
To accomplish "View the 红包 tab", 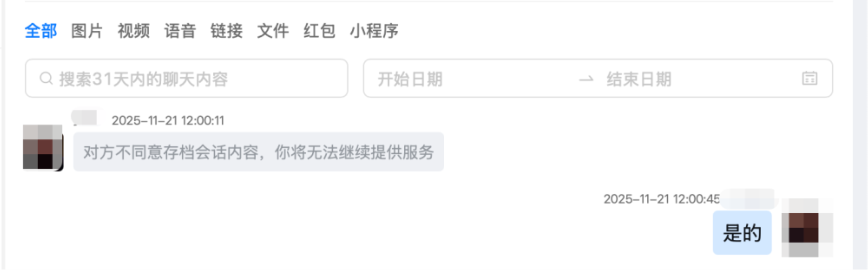I will 319,31.
